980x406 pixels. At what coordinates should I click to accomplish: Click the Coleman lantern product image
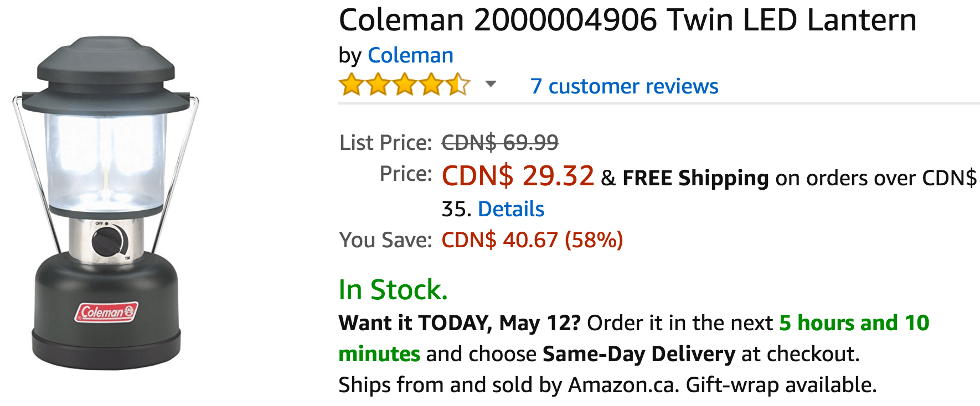[x=105, y=203]
